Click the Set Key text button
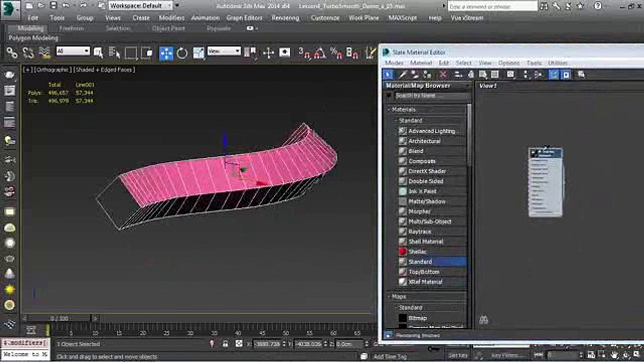This screenshot has height=362, width=644. coord(457,355)
